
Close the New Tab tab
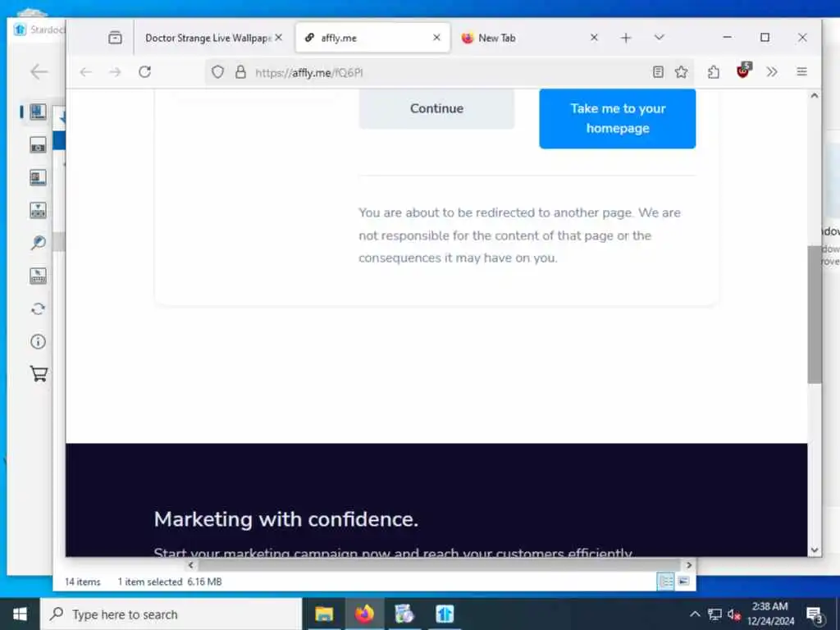(x=594, y=38)
